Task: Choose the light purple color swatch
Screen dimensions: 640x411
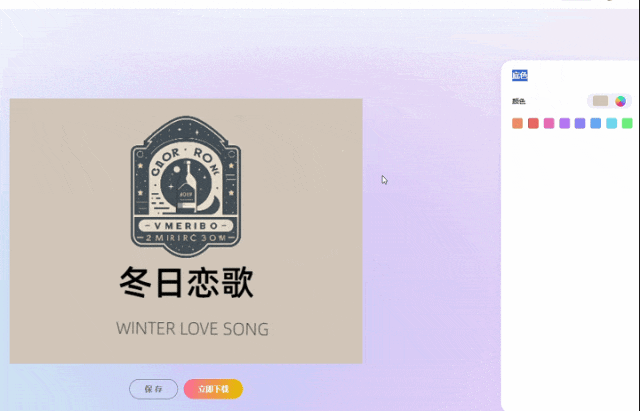Action: point(564,123)
